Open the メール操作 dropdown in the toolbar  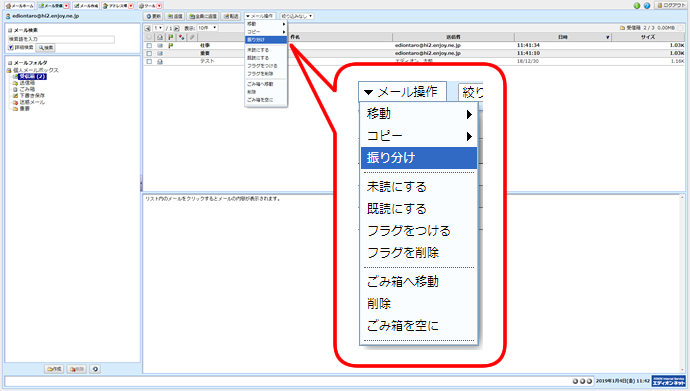point(260,16)
